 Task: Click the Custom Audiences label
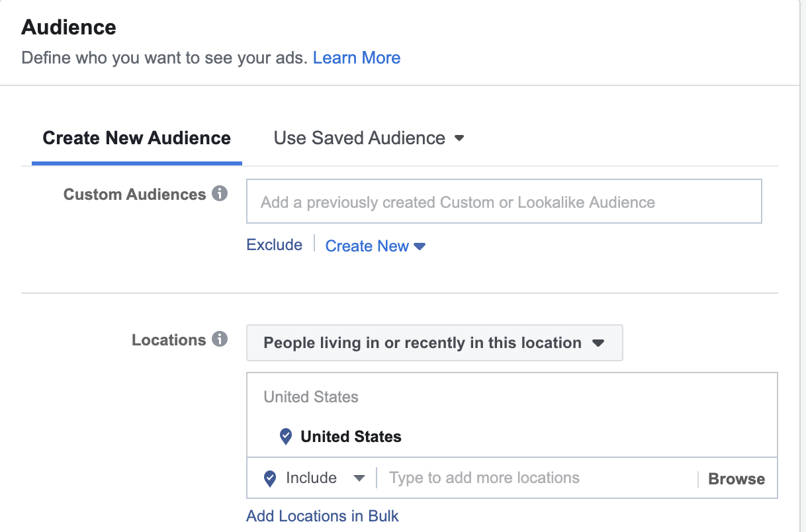click(135, 195)
